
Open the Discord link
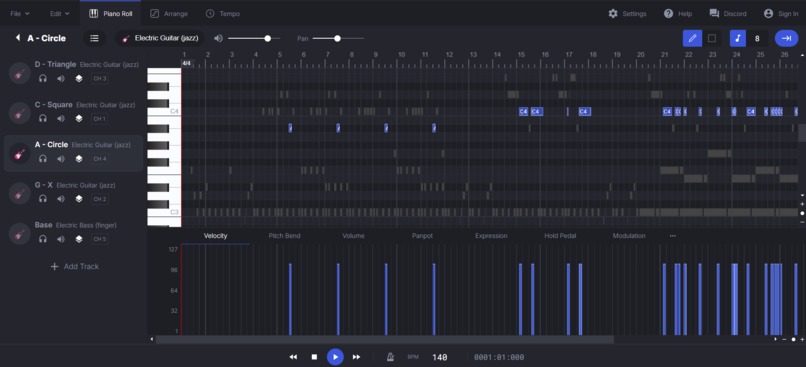tap(727, 14)
